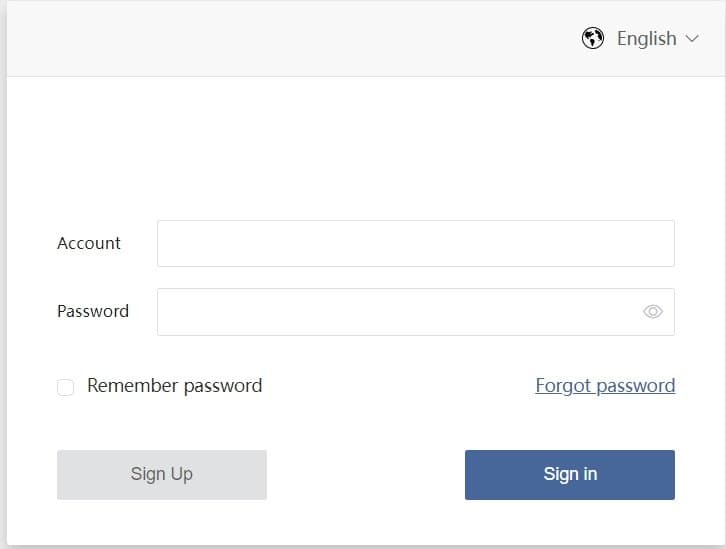Image resolution: width=726 pixels, height=549 pixels.
Task: Click the Account field label
Action: pos(89,243)
